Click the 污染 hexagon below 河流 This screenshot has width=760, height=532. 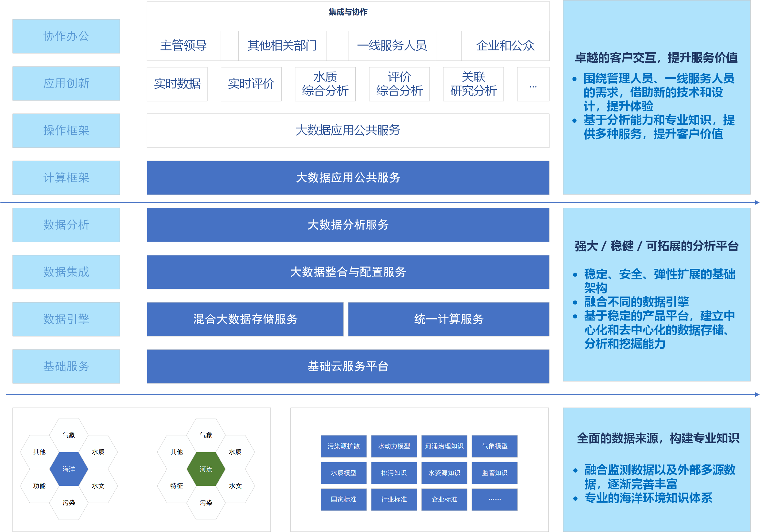[206, 503]
